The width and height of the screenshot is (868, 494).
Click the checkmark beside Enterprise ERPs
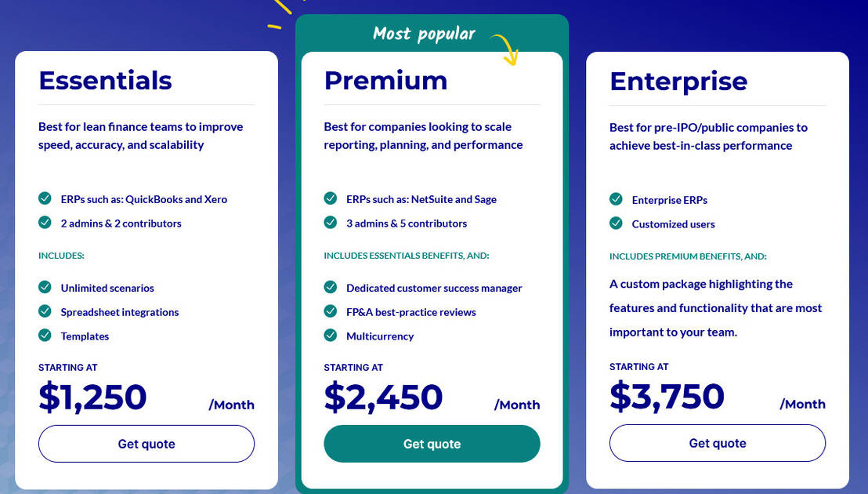[x=616, y=200]
